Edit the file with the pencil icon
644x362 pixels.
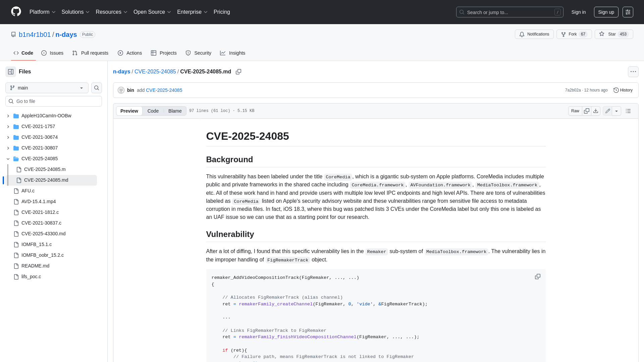tap(607, 111)
